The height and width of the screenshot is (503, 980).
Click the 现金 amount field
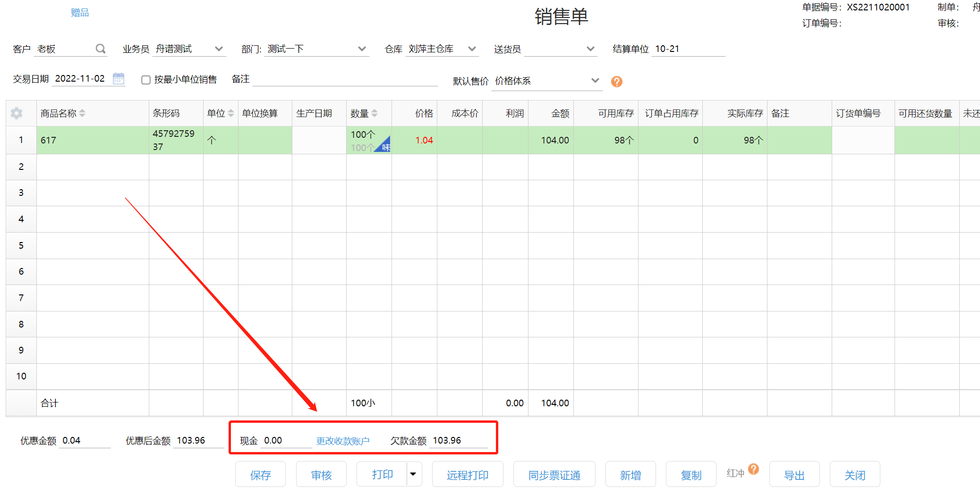pos(286,441)
